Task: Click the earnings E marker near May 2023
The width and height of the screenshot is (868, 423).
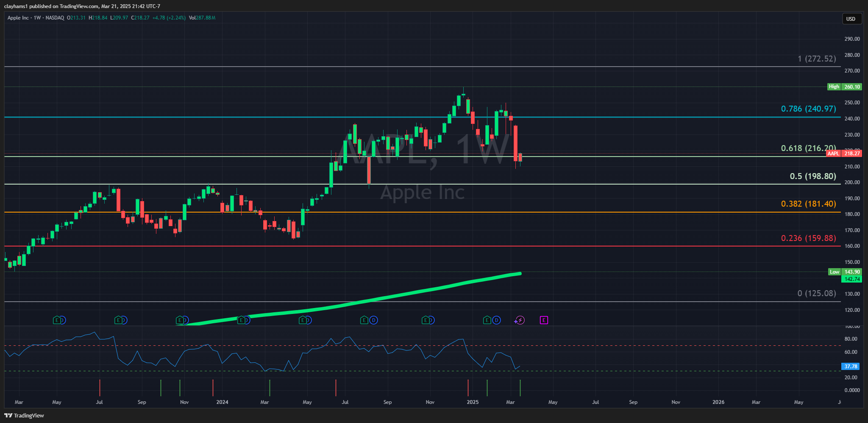Action: point(57,320)
